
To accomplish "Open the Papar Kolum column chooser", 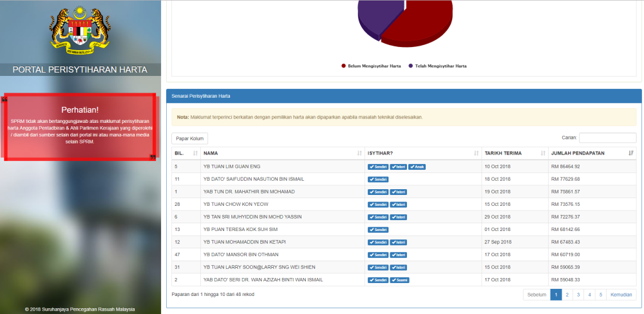I will pyautogui.click(x=190, y=139).
